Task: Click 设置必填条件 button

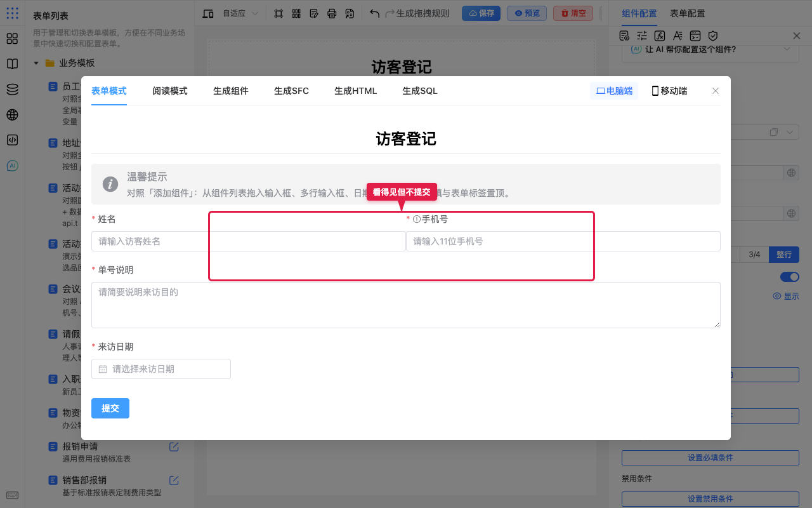Action: click(x=710, y=458)
